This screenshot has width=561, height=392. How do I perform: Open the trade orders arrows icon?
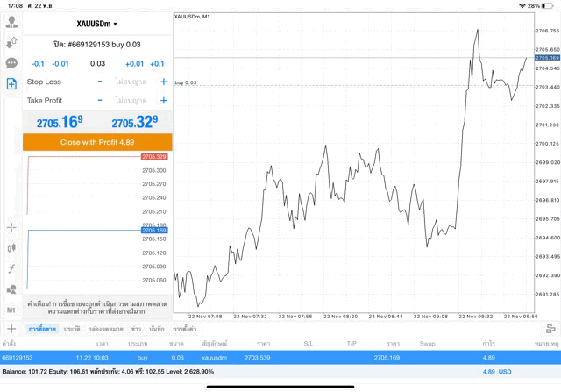pyautogui.click(x=11, y=42)
